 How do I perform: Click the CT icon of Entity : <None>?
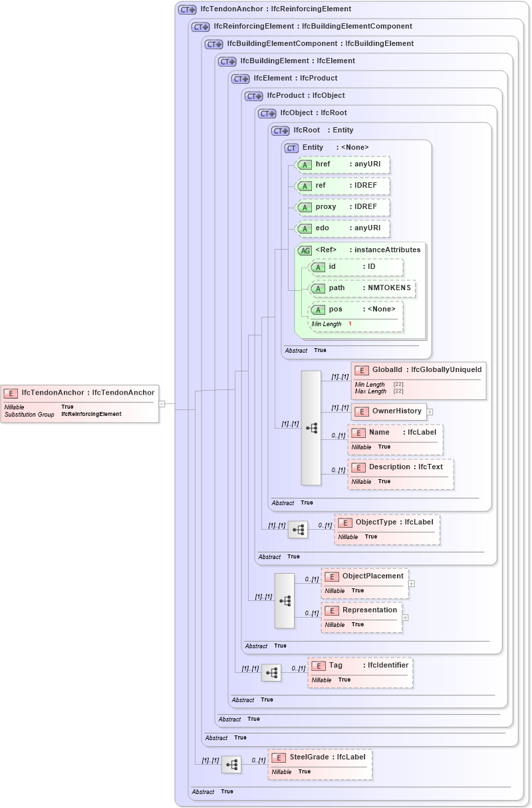click(291, 147)
